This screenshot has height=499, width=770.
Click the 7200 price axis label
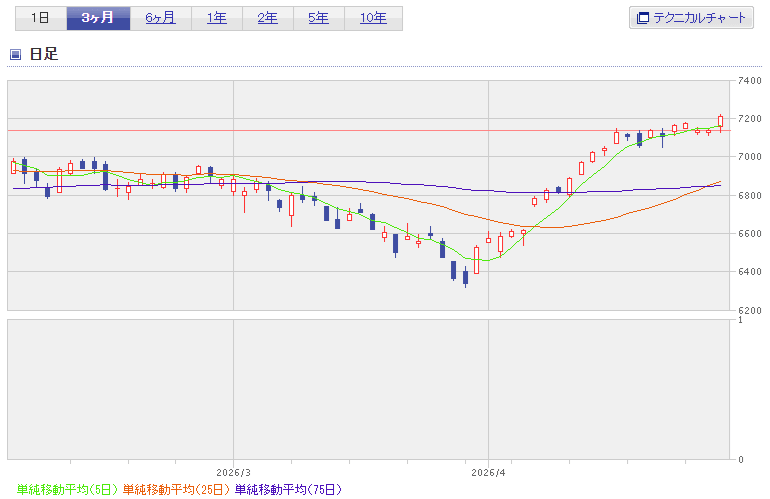750,118
